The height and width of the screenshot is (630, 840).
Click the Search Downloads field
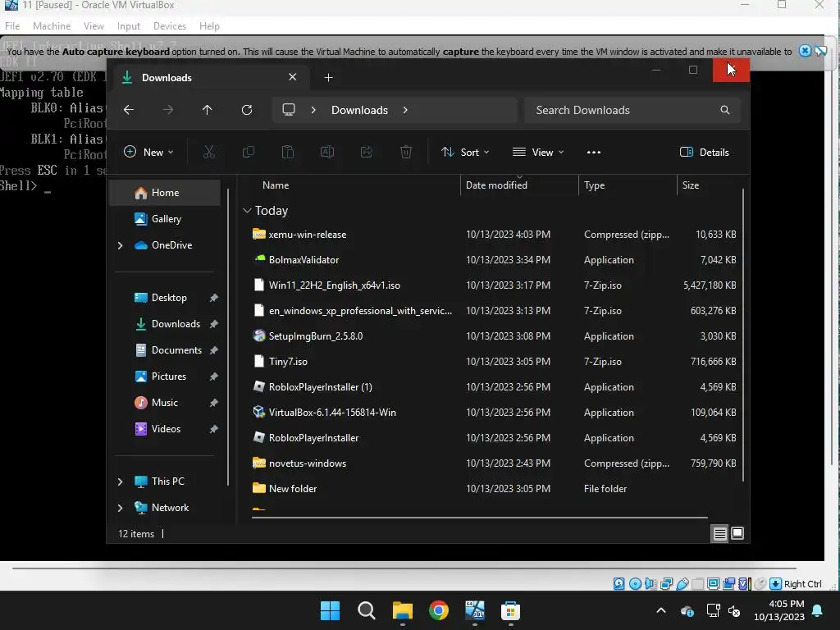pyautogui.click(x=632, y=110)
